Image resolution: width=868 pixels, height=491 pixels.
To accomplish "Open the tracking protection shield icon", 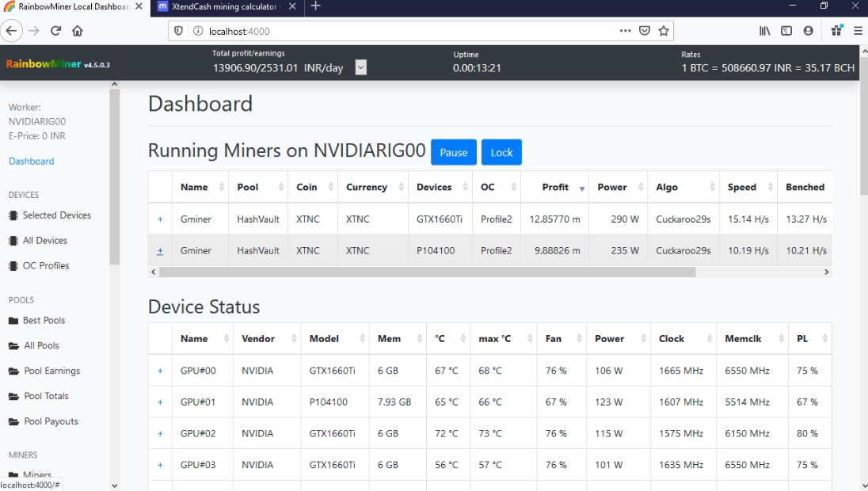I will pyautogui.click(x=178, y=31).
